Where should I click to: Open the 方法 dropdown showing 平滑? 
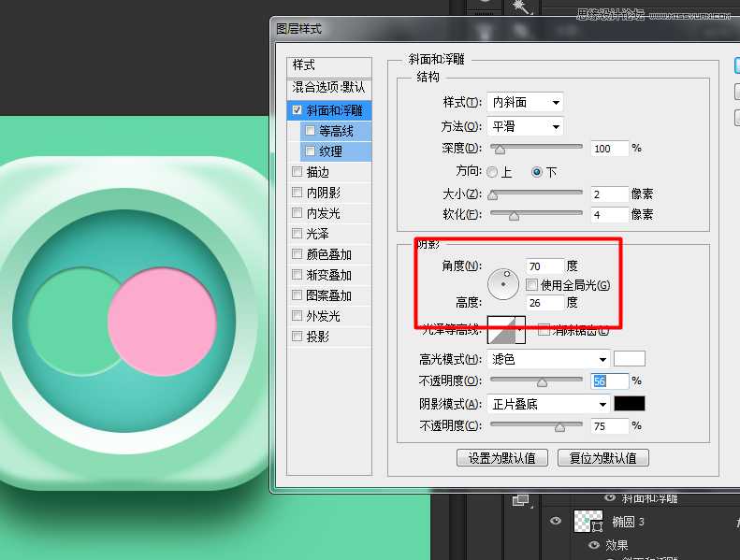(x=525, y=126)
